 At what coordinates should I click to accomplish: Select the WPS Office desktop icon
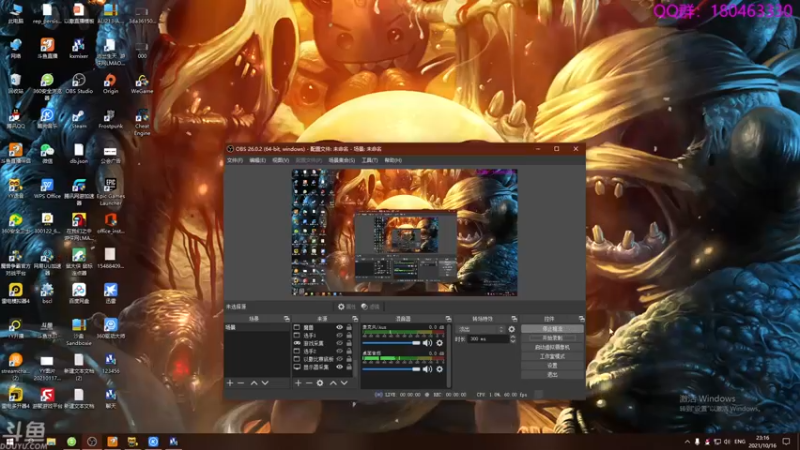pos(47,188)
